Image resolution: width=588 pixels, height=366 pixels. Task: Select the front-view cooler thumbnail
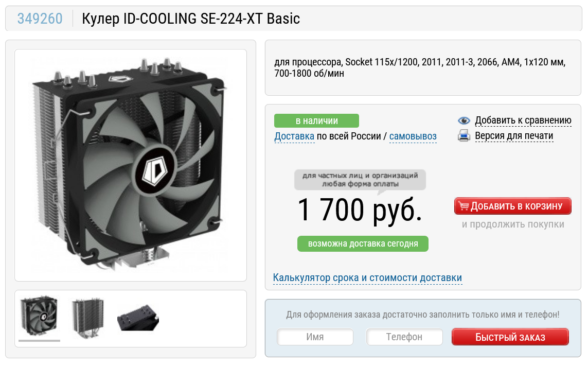point(39,316)
